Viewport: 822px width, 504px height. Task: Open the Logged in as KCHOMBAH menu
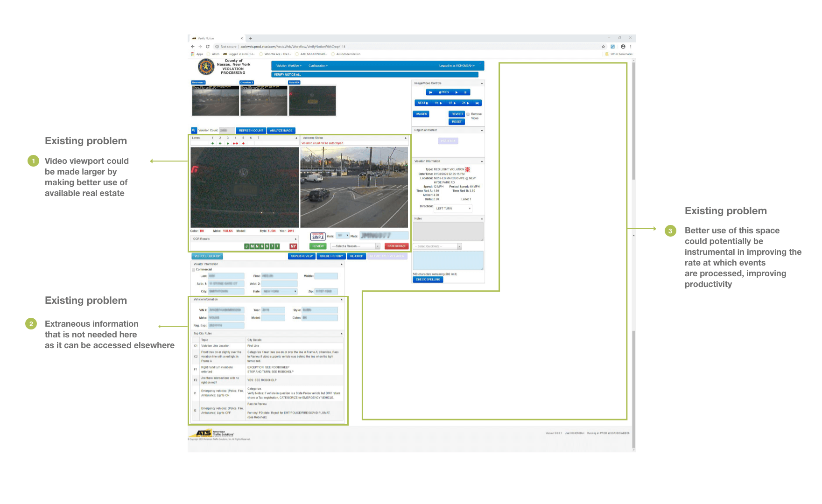point(457,66)
